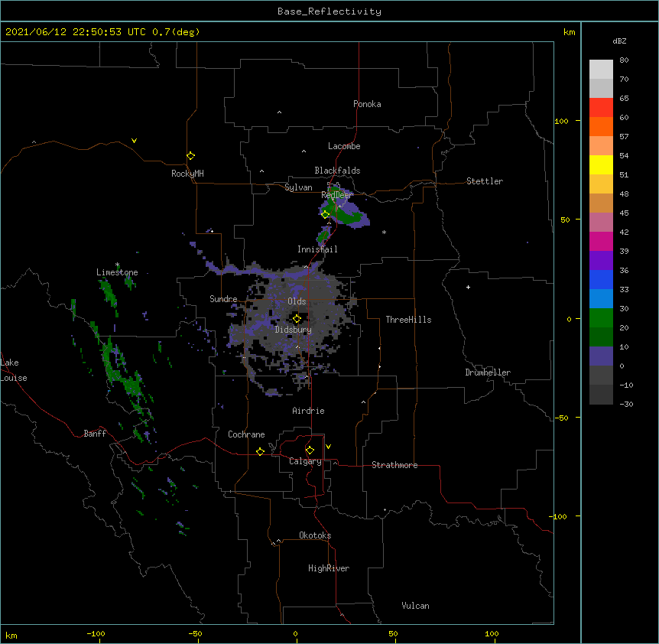The width and height of the screenshot is (659, 644).
Task: Click the white plus marker west of Drumheller
Action: pyautogui.click(x=468, y=287)
